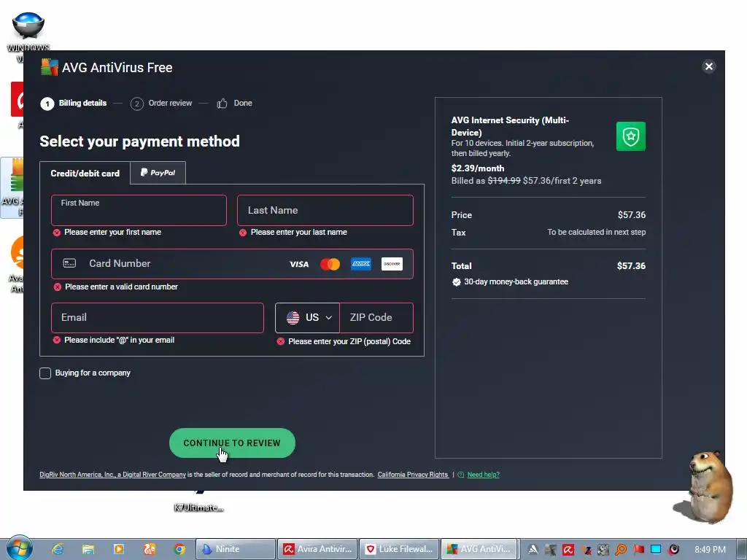Click the $57.36 total amount
Screen dimensions: 747x560
coord(631,265)
